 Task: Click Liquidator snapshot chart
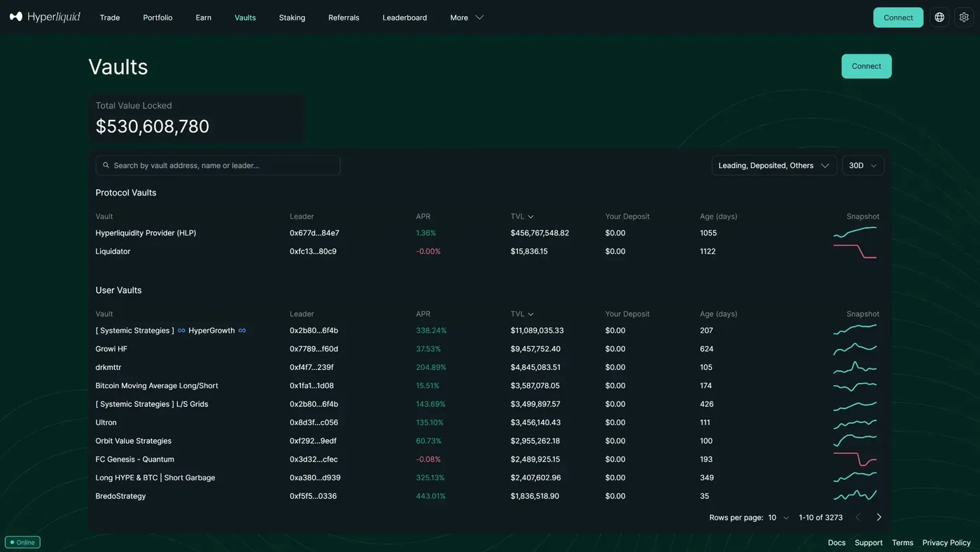855,251
